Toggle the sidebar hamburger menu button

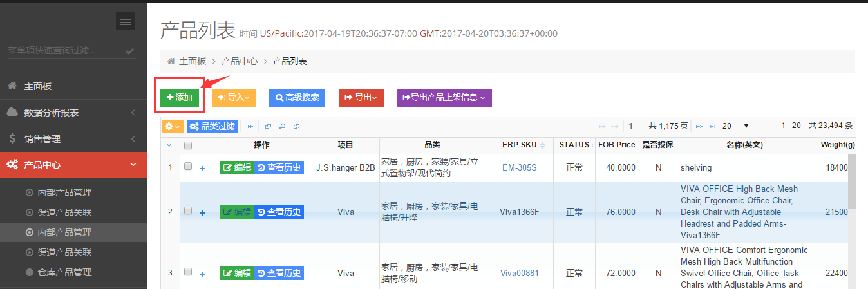[x=126, y=21]
